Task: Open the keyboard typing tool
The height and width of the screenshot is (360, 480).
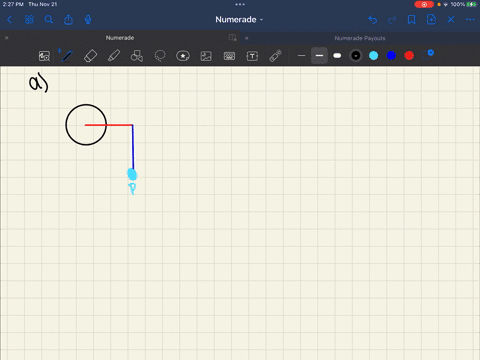Action: [x=229, y=56]
